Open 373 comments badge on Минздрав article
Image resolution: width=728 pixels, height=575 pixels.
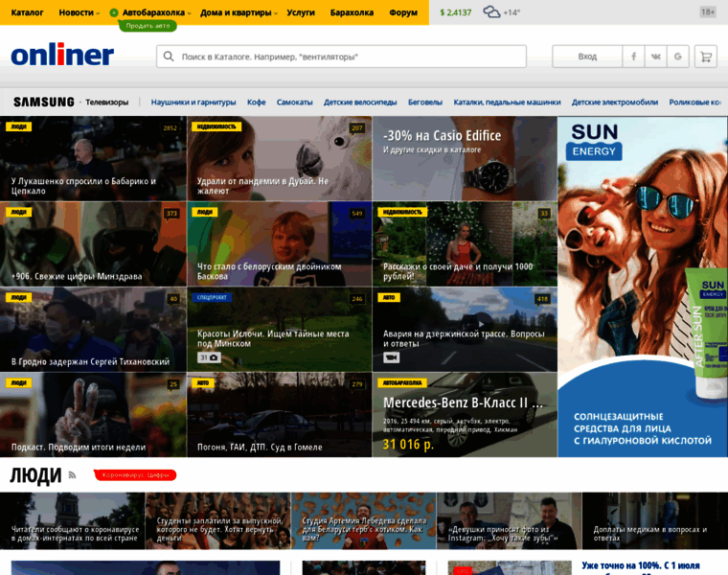pyautogui.click(x=171, y=214)
